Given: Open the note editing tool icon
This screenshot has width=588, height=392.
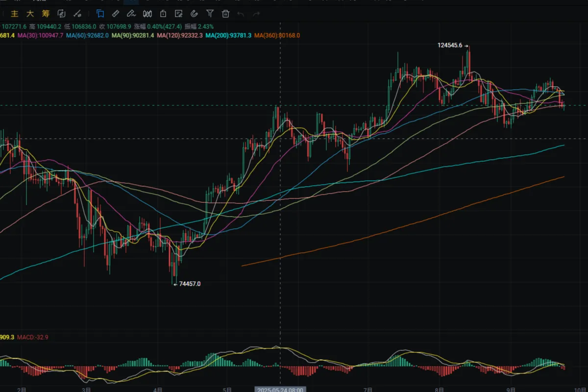Looking at the screenshot, I should [x=178, y=14].
